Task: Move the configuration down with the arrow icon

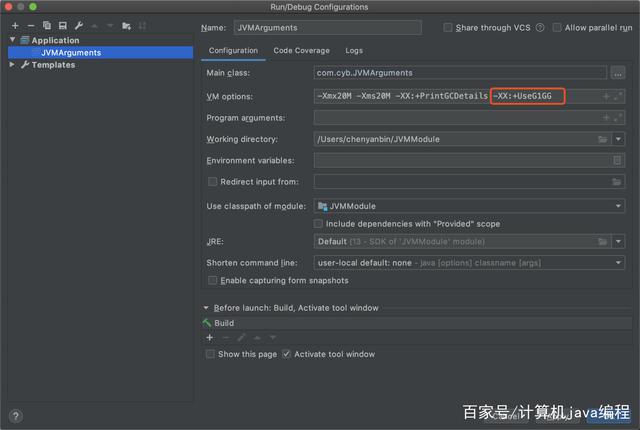Action: pyautogui.click(x=110, y=26)
